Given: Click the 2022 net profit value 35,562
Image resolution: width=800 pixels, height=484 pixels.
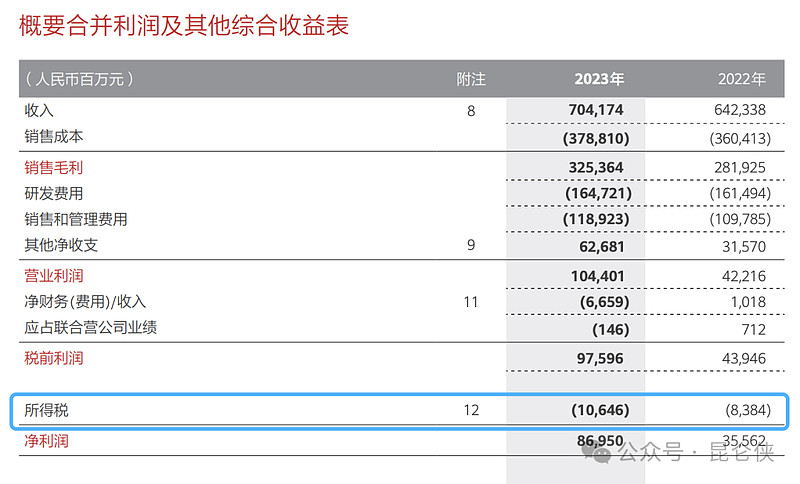Looking at the screenshot, I should 744,440.
